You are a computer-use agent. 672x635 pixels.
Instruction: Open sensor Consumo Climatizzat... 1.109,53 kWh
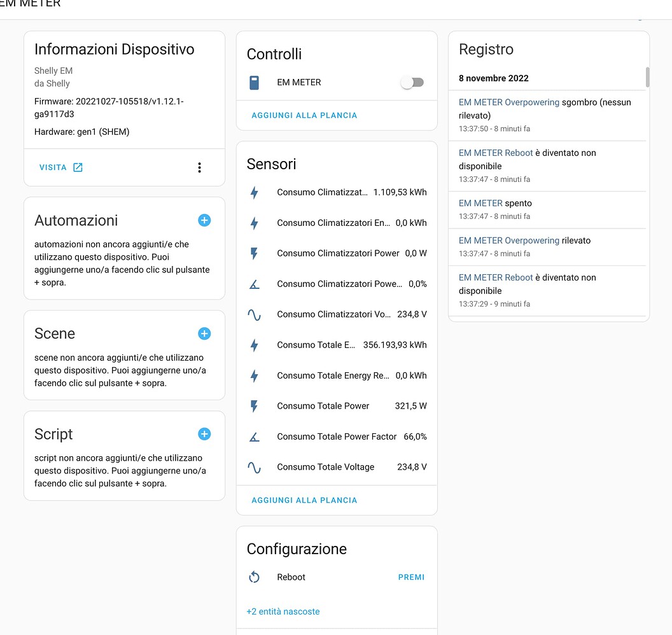pos(337,192)
